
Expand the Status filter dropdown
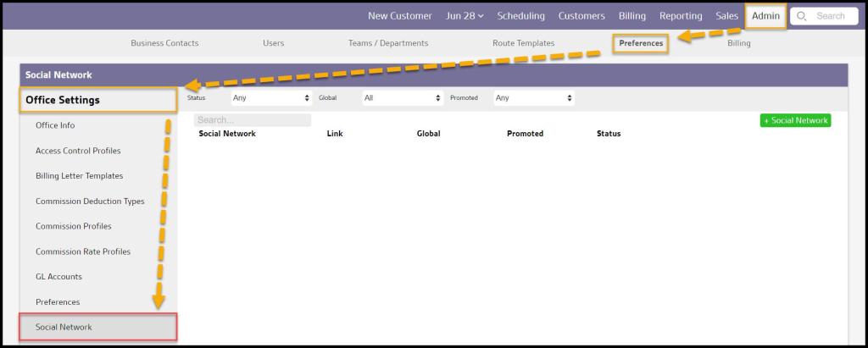(x=270, y=98)
